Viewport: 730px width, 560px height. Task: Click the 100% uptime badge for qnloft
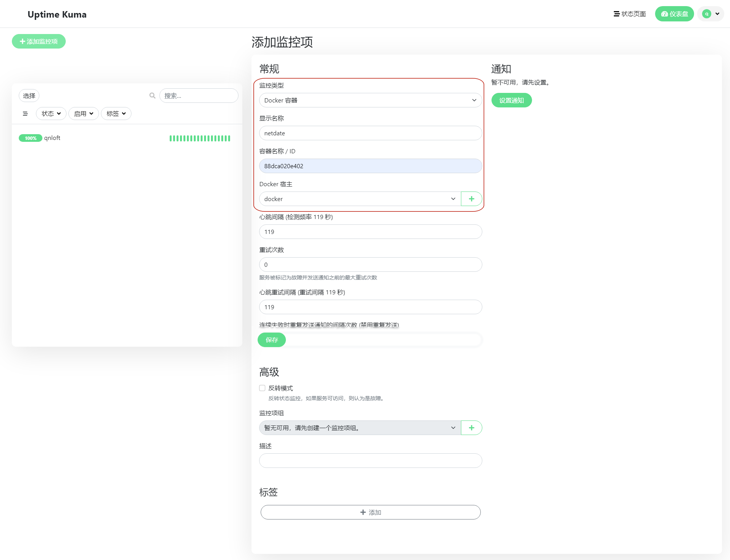click(x=31, y=138)
